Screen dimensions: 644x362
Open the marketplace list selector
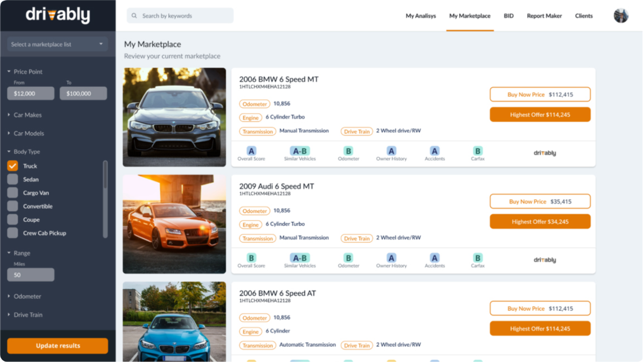pyautogui.click(x=57, y=43)
